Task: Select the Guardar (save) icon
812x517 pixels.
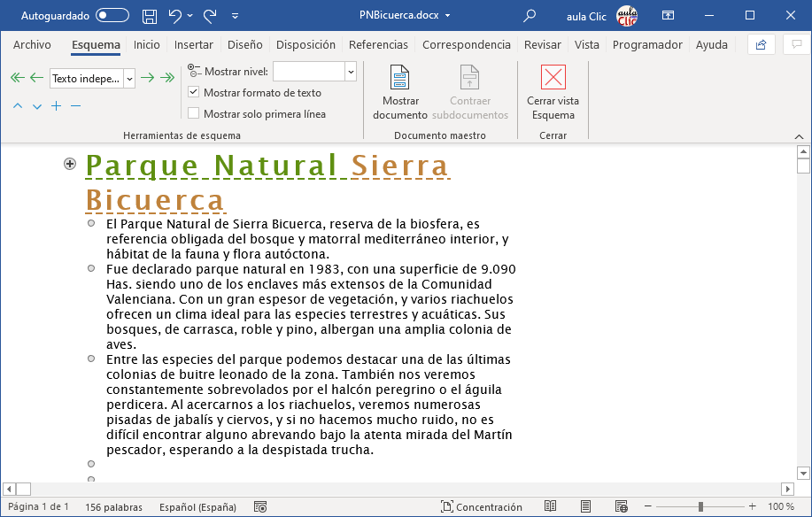Action: coord(149,15)
